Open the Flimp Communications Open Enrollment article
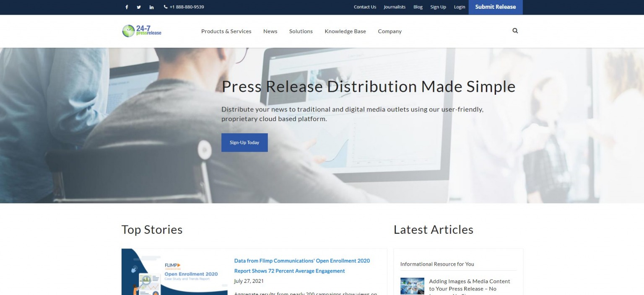This screenshot has width=644, height=295. click(302, 266)
